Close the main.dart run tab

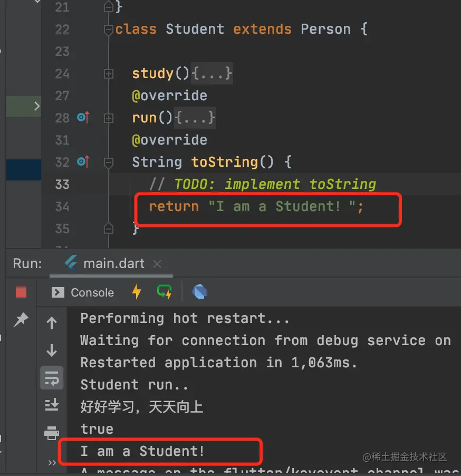157,264
